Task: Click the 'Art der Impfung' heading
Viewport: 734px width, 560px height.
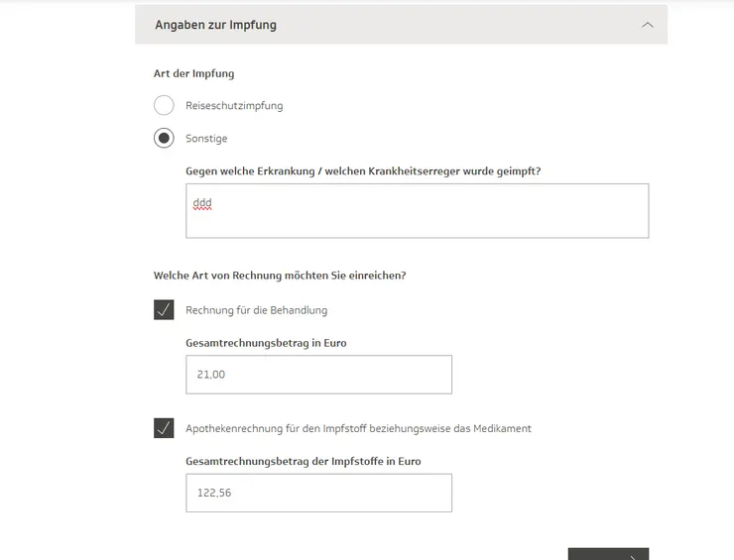Action: (193, 73)
